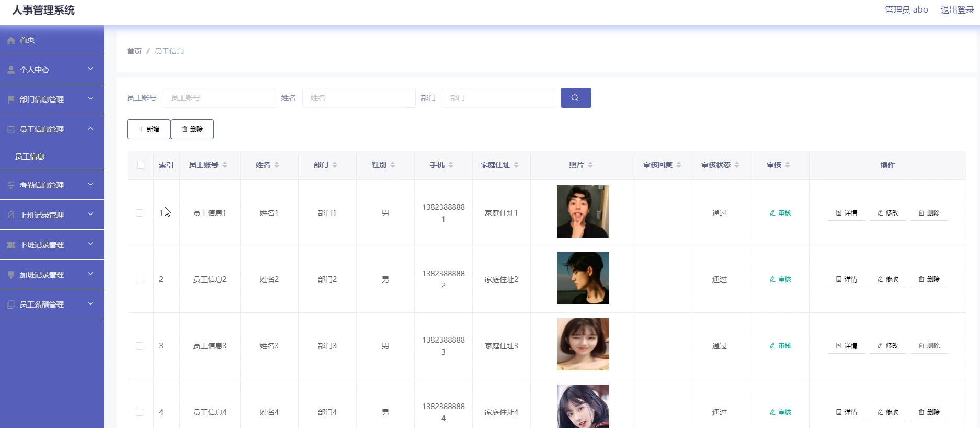Click the home icon in sidebar
980x428 pixels.
tap(10, 40)
